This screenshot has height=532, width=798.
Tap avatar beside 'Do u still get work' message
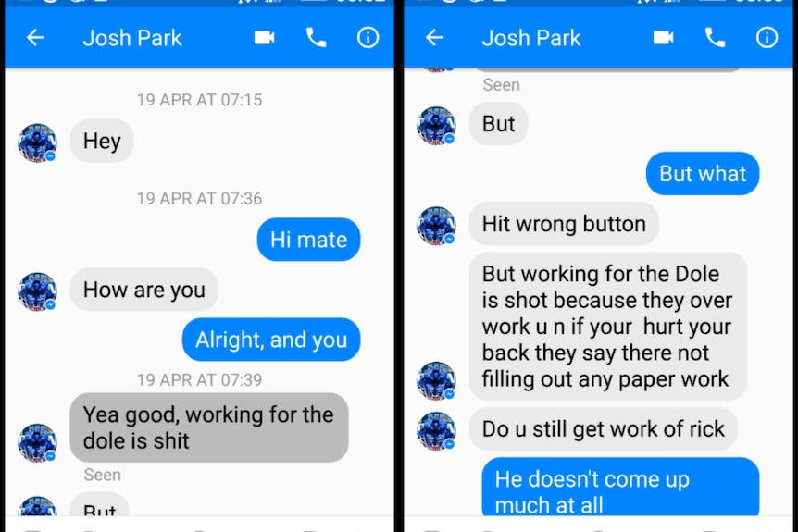[x=436, y=431]
